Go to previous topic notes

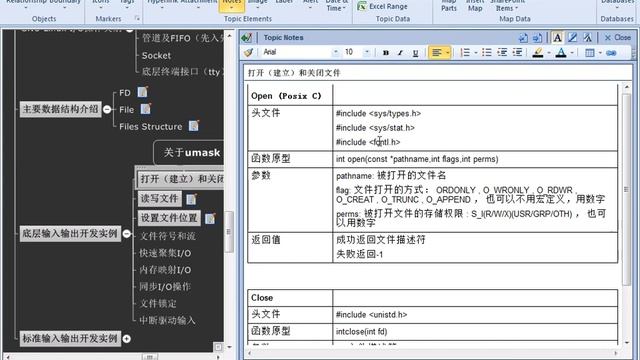[x=523, y=38]
